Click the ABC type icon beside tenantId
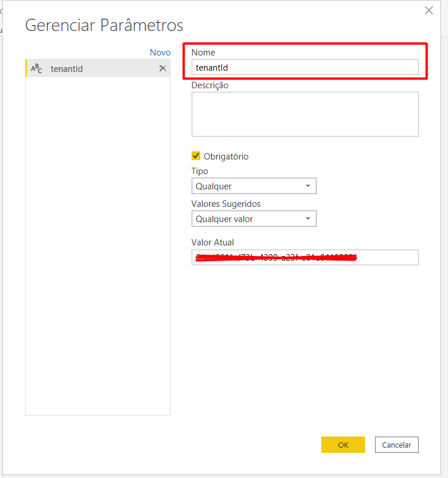448x478 pixels. [36, 69]
